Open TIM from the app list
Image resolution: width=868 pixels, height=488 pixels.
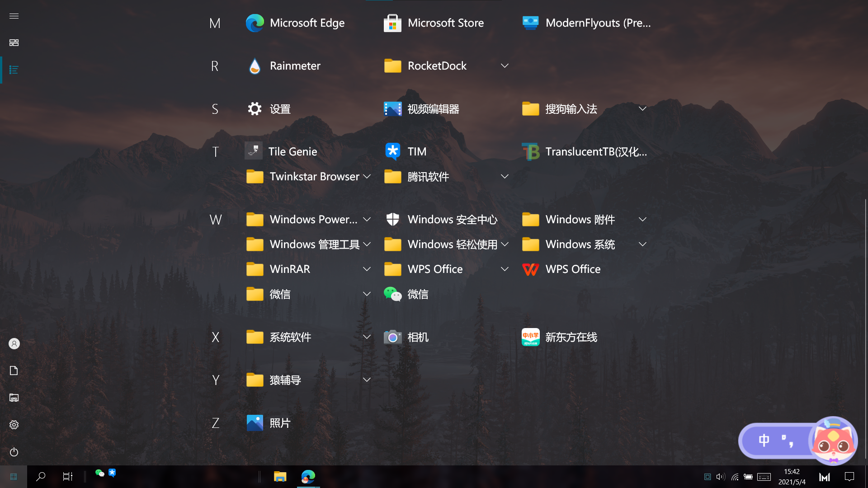coord(405,152)
